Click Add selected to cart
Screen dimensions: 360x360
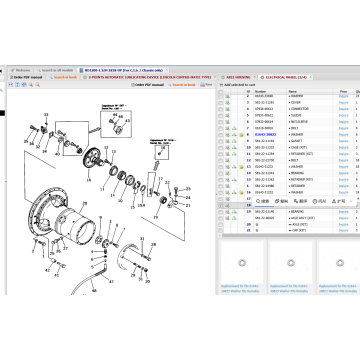237,85
